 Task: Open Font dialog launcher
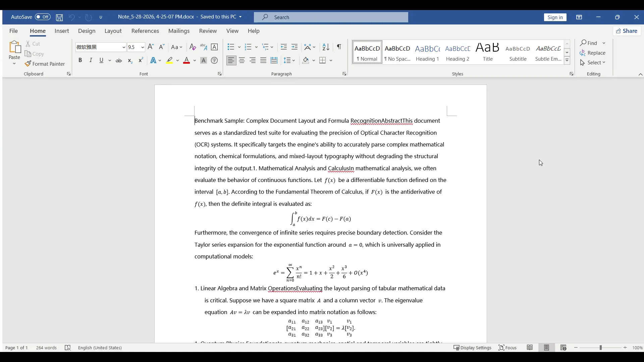(220, 74)
